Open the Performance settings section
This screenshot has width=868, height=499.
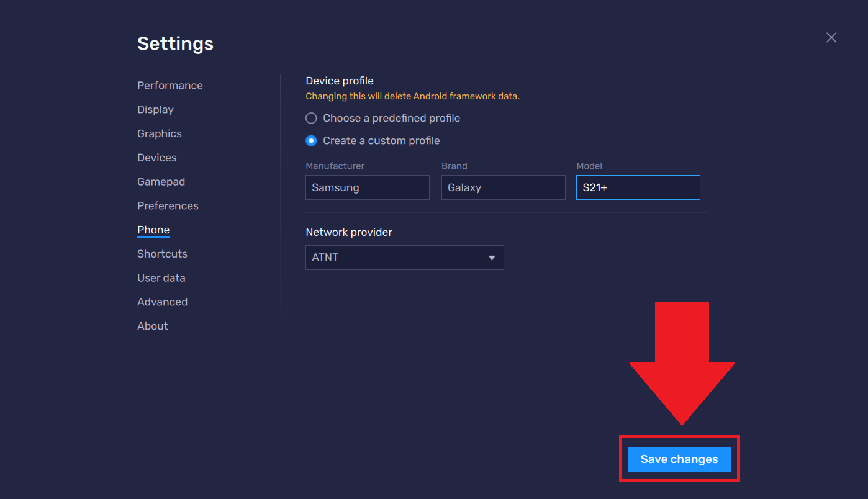coord(170,85)
